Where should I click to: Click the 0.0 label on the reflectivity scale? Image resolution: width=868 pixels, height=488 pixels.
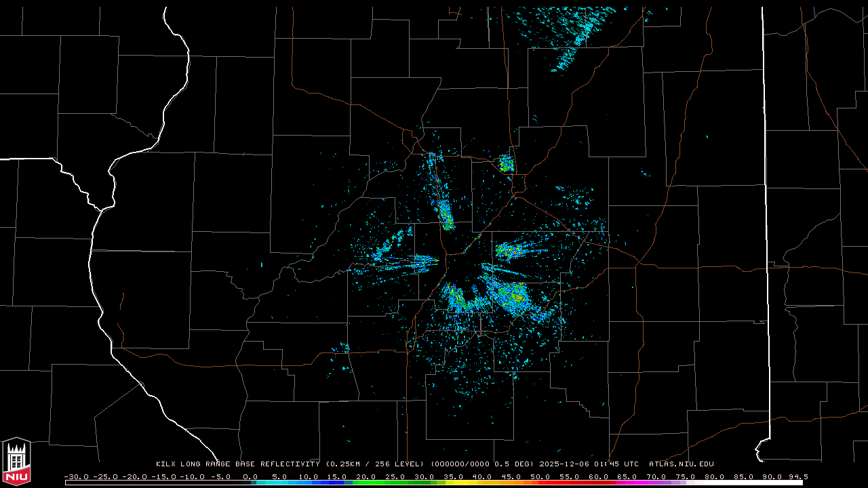[250, 476]
